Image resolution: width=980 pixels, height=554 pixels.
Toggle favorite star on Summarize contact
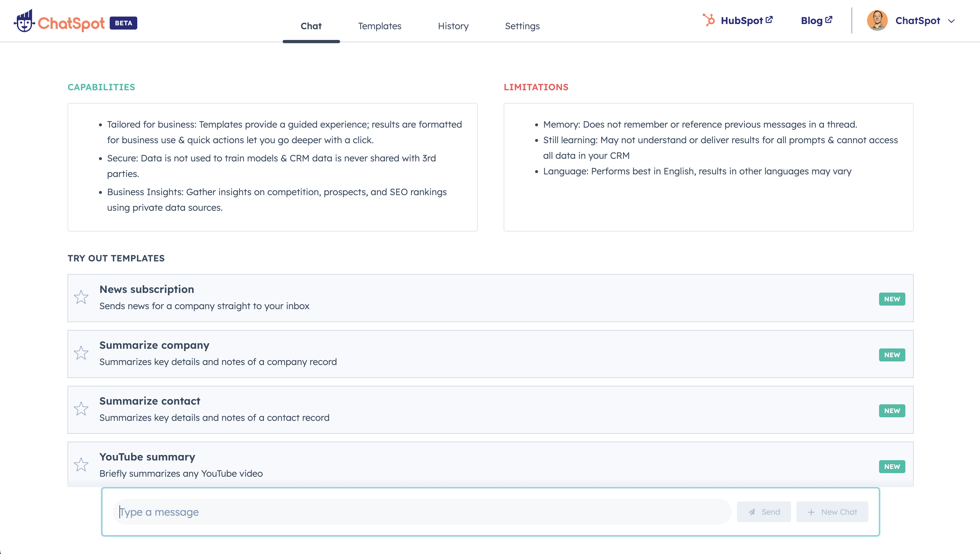point(81,409)
